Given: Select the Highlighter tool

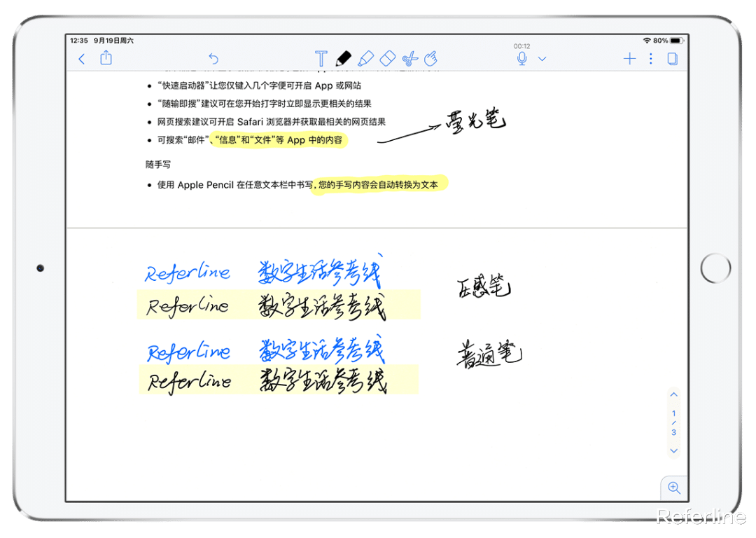Looking at the screenshot, I should [365, 59].
